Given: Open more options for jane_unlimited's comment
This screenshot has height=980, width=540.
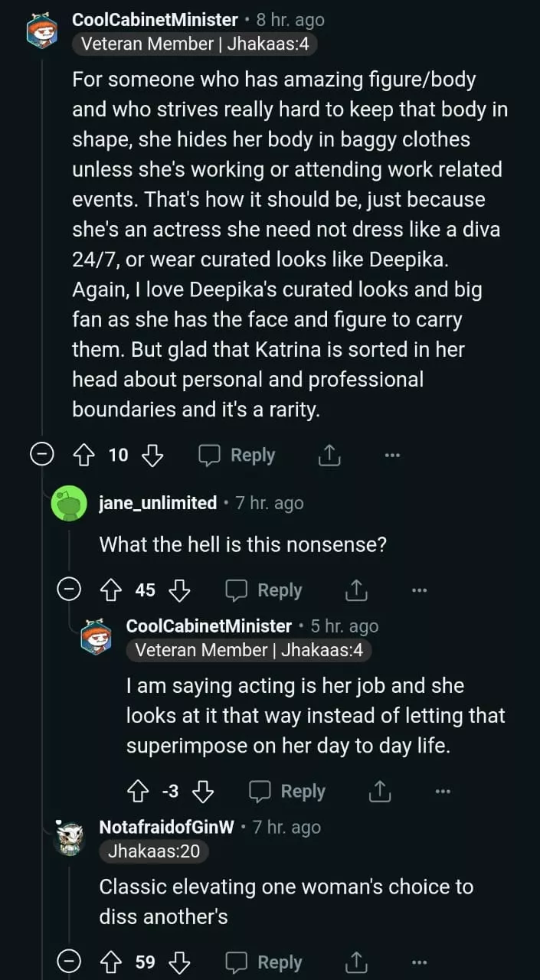Looking at the screenshot, I should tap(418, 590).
